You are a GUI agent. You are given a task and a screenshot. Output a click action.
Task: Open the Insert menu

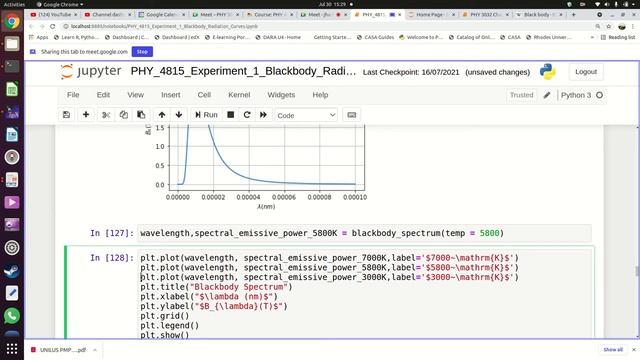[171, 95]
